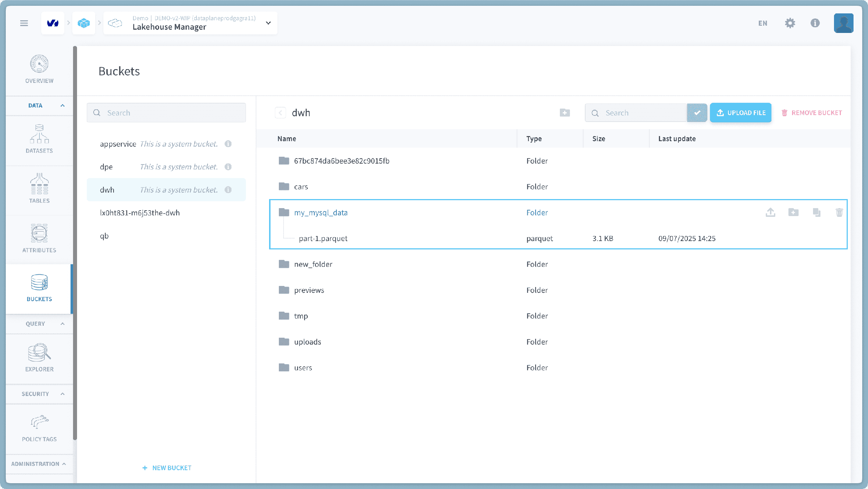The width and height of the screenshot is (868, 489).
Task: Click REMOVE BUCKET button
Action: (812, 113)
